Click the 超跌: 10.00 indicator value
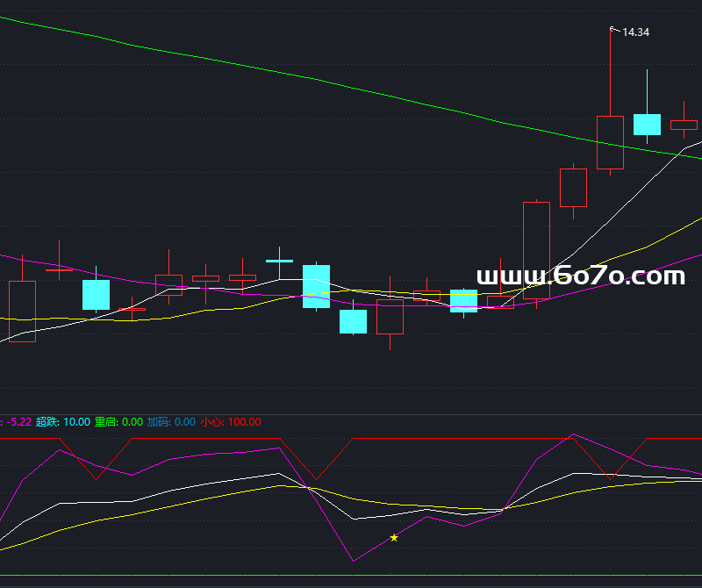The height and width of the screenshot is (588, 702). 62,422
